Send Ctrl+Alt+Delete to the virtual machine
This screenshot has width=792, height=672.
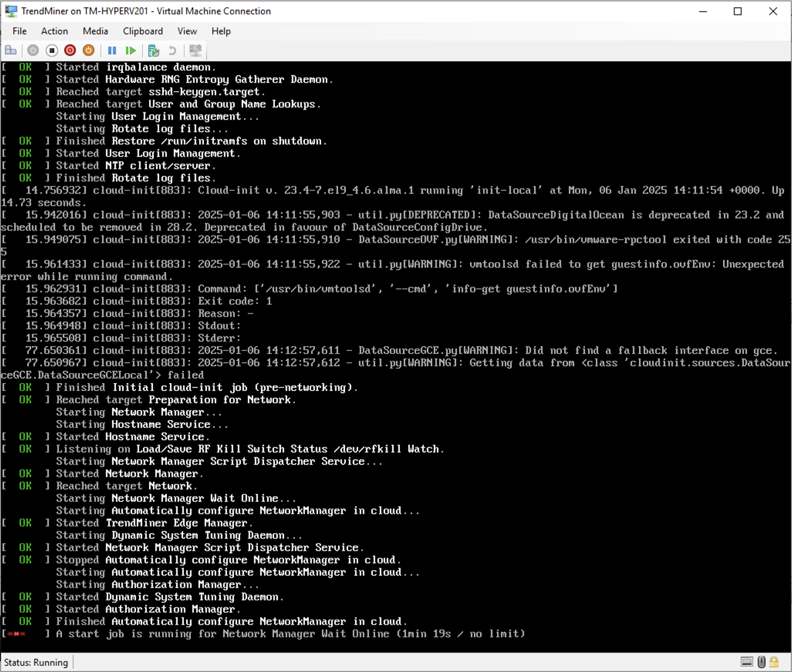11,50
